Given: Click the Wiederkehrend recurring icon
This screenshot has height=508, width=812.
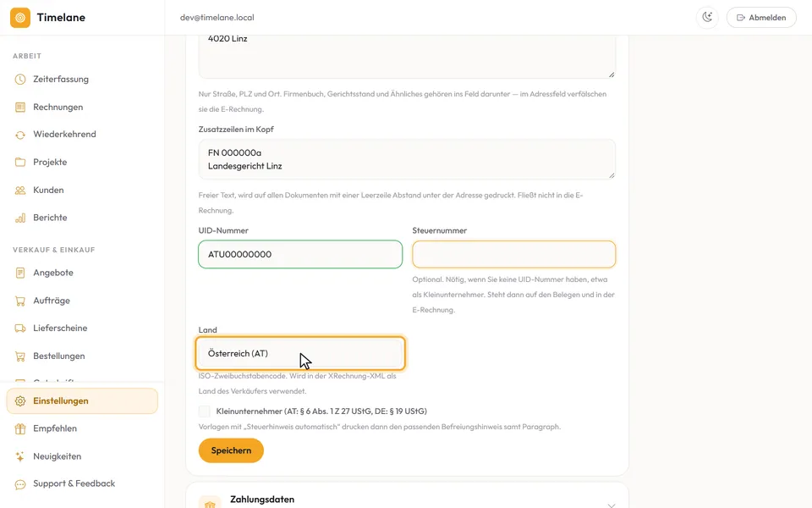Looking at the screenshot, I should coord(20,135).
